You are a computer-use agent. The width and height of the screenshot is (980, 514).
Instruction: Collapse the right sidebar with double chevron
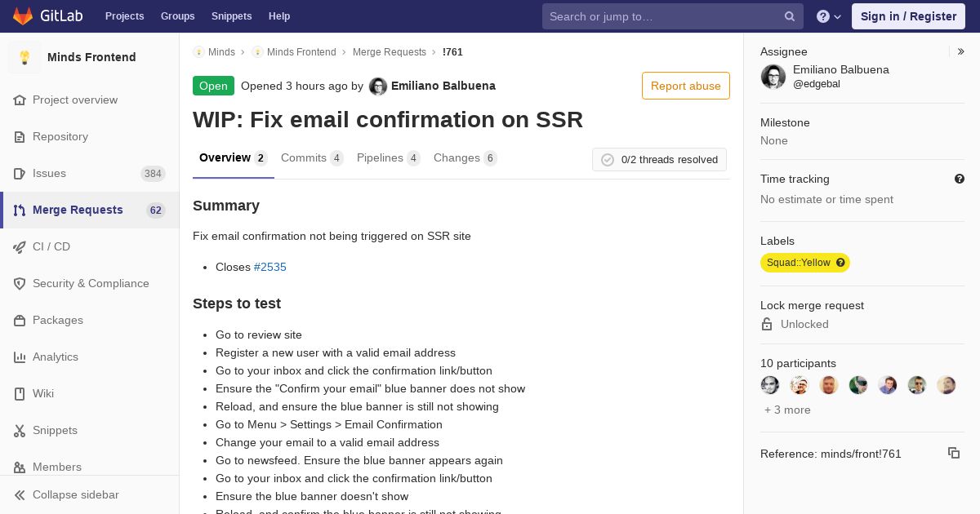[961, 51]
